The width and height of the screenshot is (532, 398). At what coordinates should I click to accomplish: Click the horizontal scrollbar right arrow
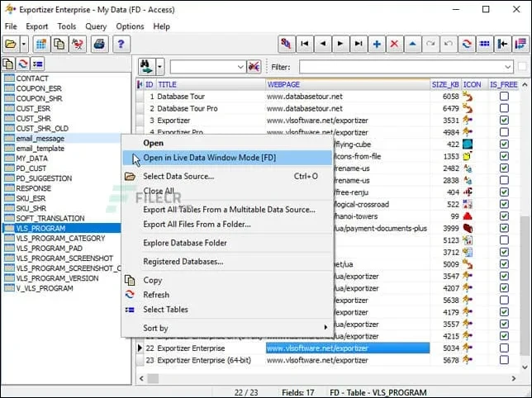514,378
